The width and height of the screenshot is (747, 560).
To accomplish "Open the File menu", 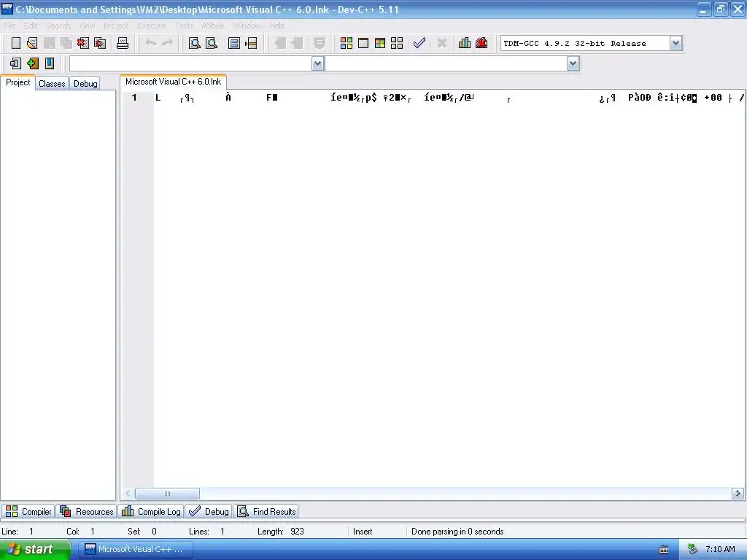I will (9, 26).
